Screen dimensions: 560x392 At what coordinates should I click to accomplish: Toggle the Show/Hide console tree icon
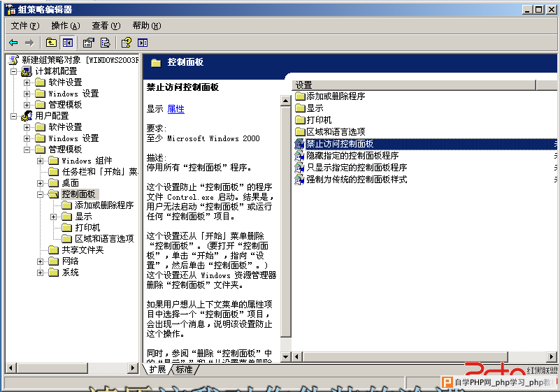68,43
